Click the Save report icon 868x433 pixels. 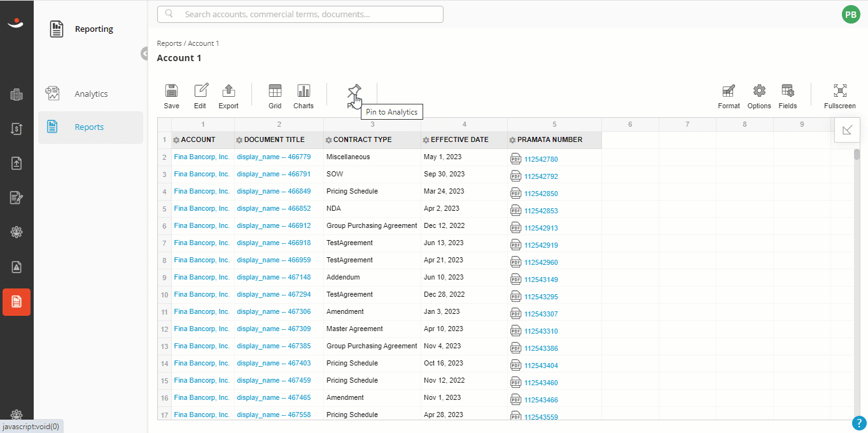pyautogui.click(x=171, y=90)
